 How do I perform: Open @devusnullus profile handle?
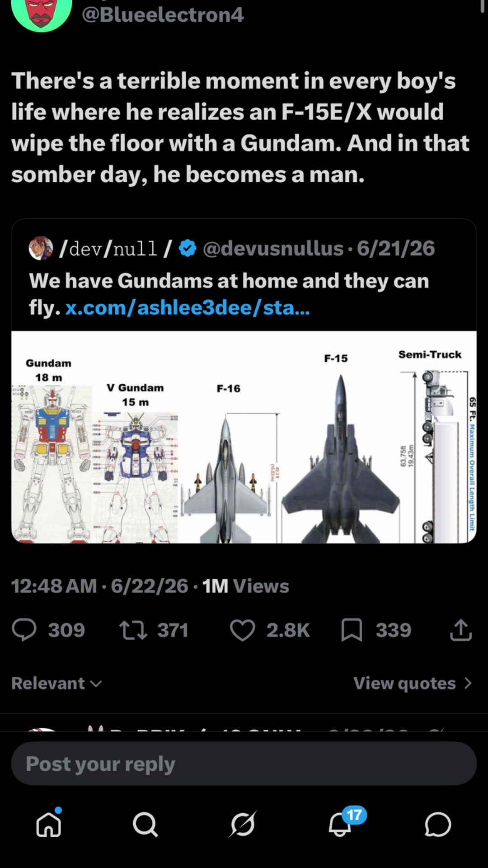273,248
